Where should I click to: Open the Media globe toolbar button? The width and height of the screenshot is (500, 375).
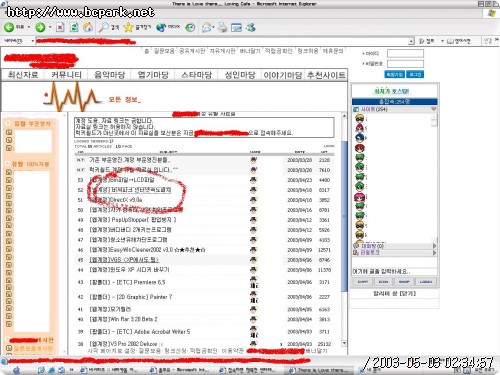(161, 27)
